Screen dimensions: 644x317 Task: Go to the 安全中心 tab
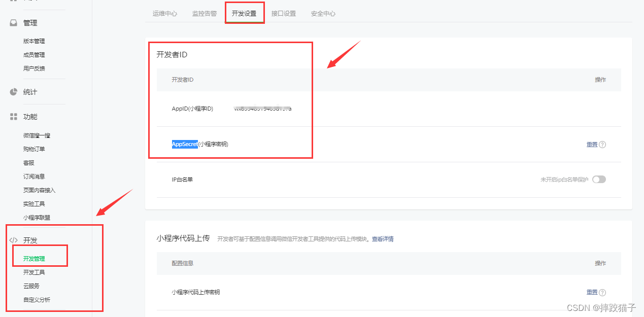pyautogui.click(x=323, y=14)
